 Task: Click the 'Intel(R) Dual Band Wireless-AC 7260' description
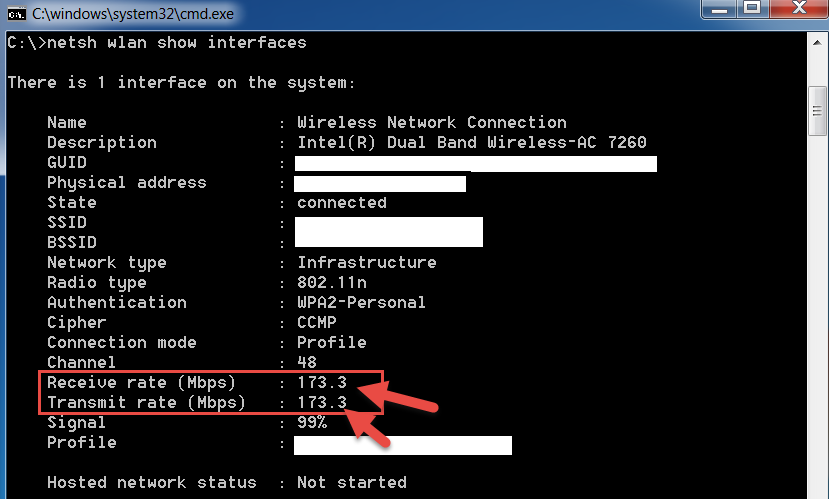click(472, 143)
